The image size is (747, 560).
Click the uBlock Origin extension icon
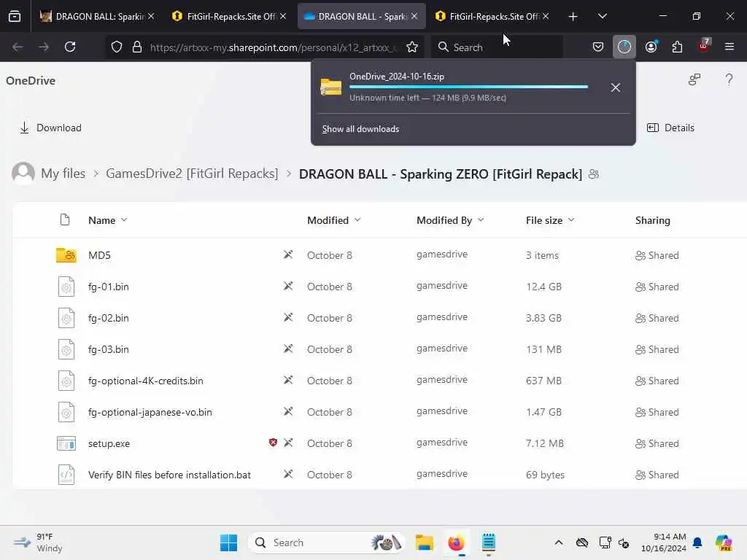704,46
